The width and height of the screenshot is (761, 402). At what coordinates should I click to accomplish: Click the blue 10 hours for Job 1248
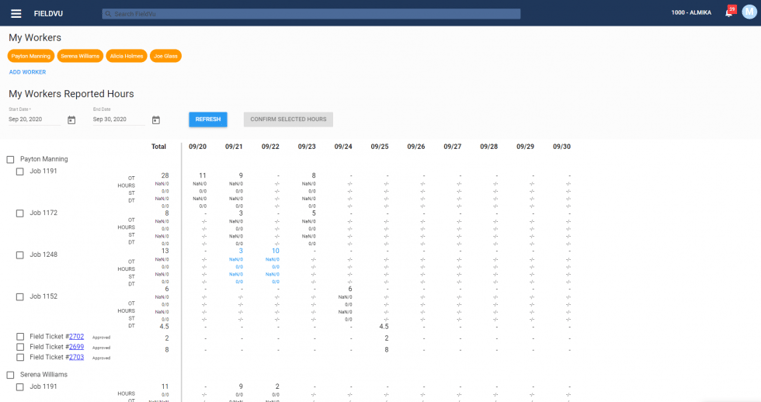coord(275,251)
